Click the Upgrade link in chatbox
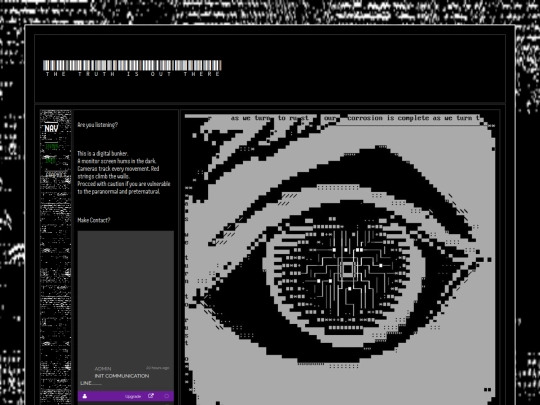This screenshot has width=540, height=405. (133, 396)
